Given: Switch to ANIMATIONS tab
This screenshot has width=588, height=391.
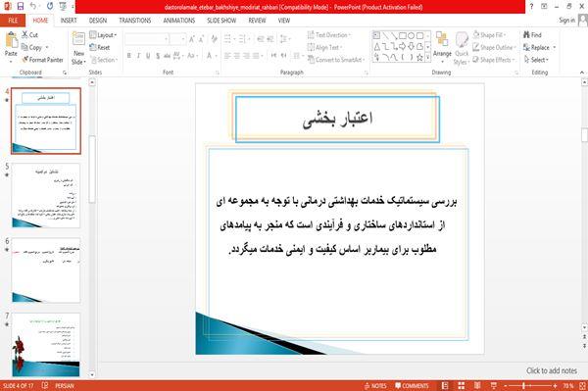Looking at the screenshot, I should click(x=179, y=21).
